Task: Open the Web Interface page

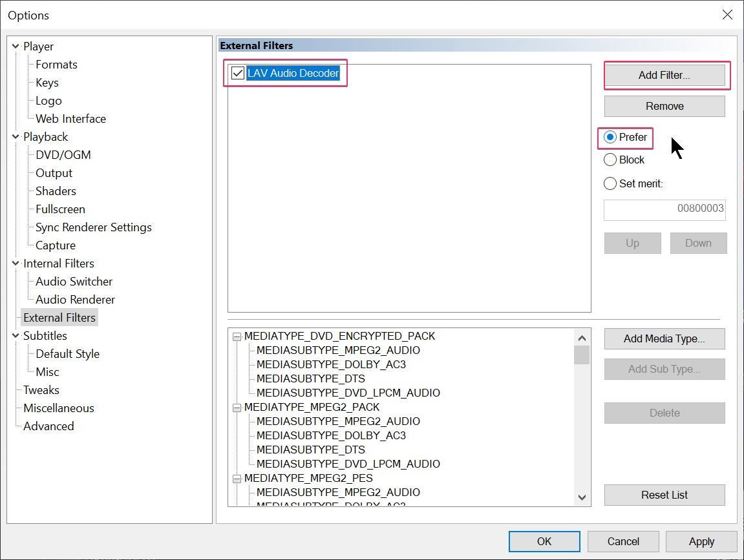Action: pyautogui.click(x=70, y=119)
